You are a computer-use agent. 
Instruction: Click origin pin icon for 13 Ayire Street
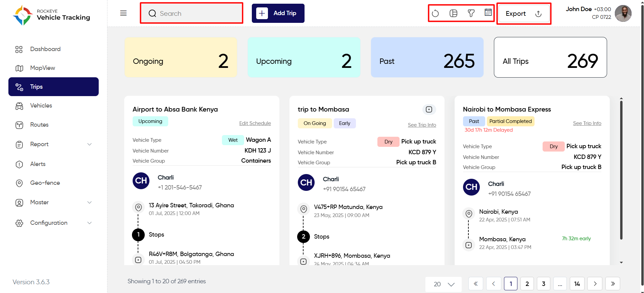138,207
